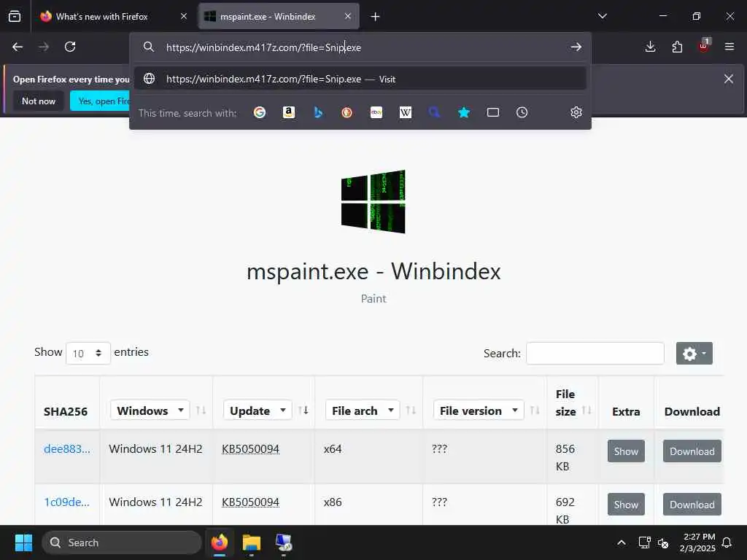Sort by the Update column arrows

pos(303,411)
